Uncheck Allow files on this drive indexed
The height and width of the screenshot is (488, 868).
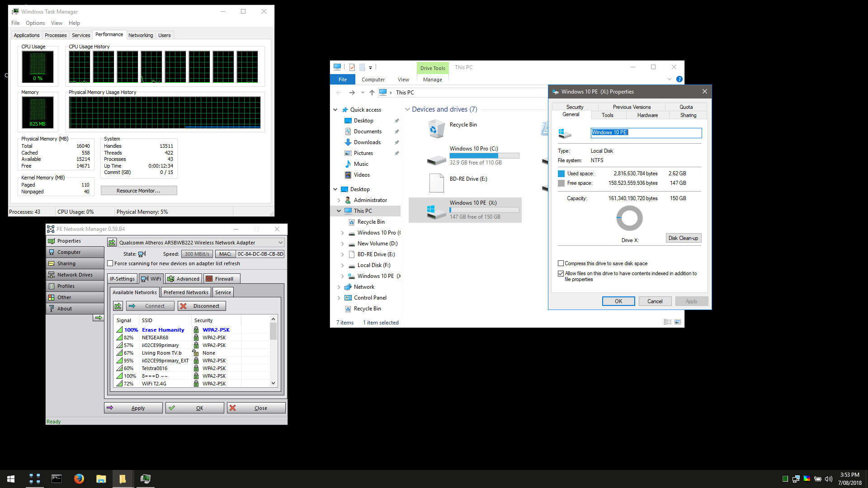point(561,273)
